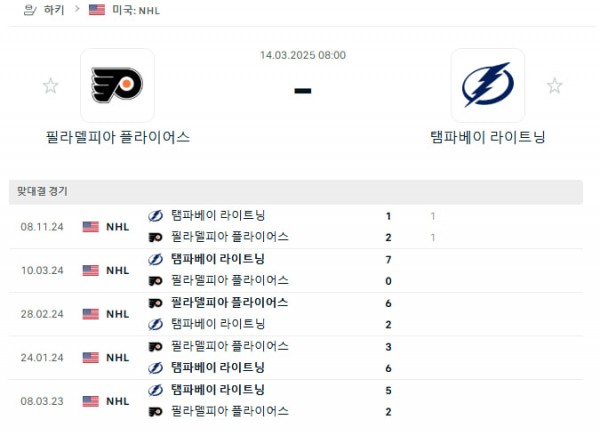Click the small Lightning logo in 24.01.24 match
The height and width of the screenshot is (436, 600).
coord(155,368)
